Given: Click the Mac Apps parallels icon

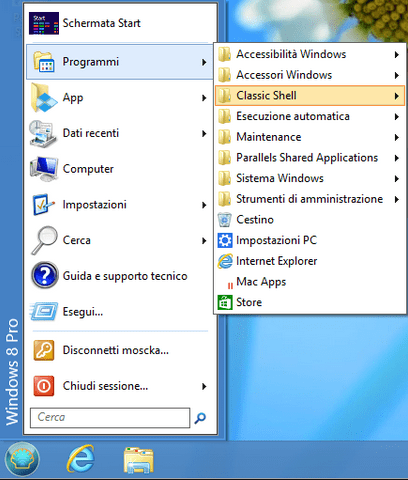Looking at the screenshot, I should point(230,286).
